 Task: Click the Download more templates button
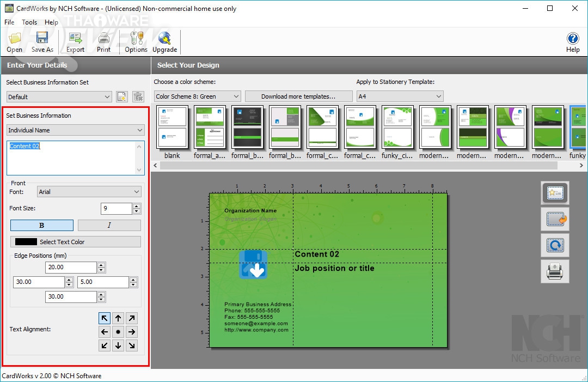298,96
